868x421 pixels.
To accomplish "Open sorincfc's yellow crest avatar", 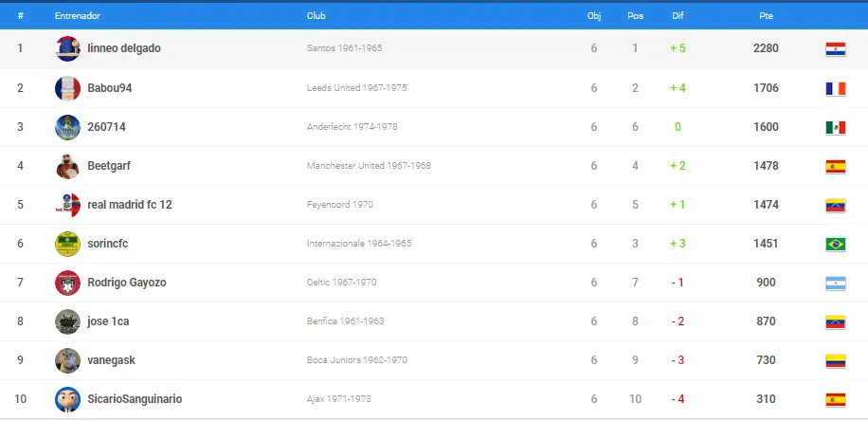I will tap(67, 244).
